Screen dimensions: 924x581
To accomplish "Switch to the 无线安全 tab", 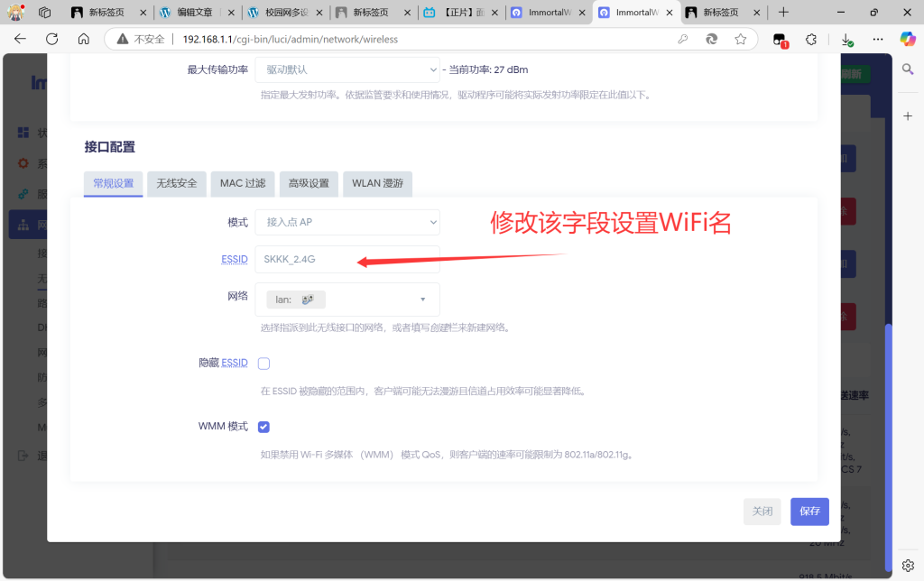I will (177, 183).
